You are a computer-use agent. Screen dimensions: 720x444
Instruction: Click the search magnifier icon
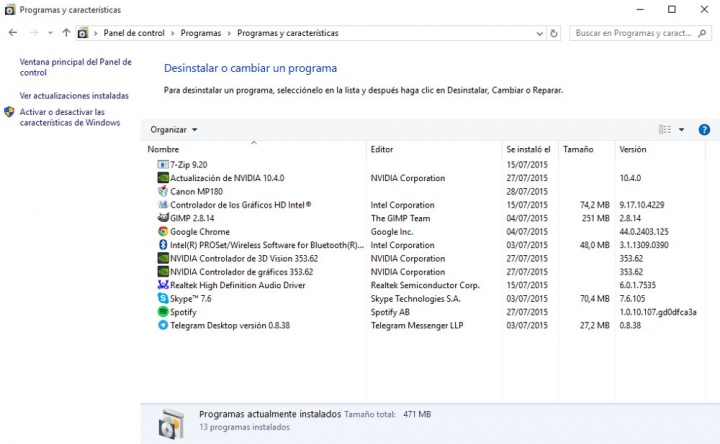tap(702, 33)
